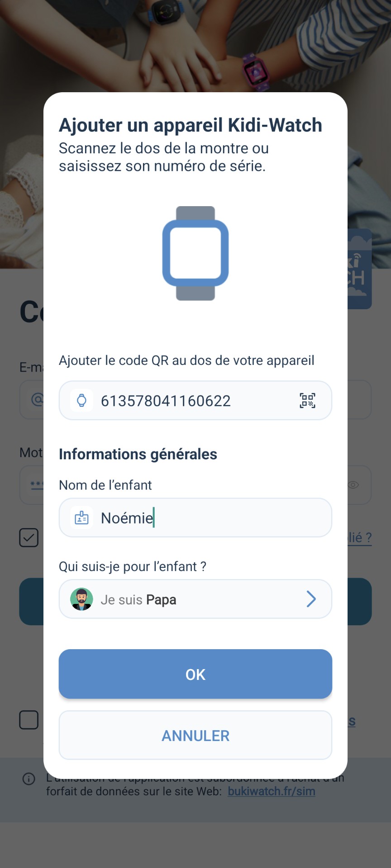This screenshot has width=391, height=868.
Task: Click the @ icon in the e-mail field
Action: pyautogui.click(x=37, y=400)
